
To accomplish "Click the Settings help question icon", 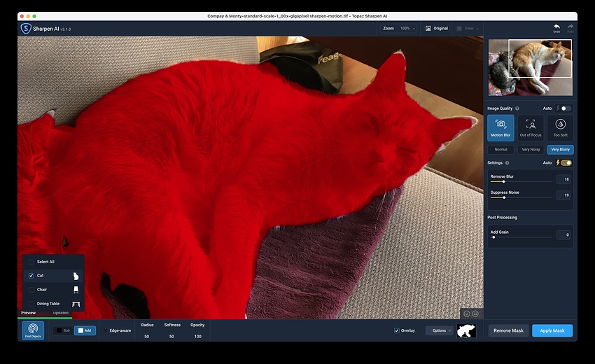I will 507,162.
